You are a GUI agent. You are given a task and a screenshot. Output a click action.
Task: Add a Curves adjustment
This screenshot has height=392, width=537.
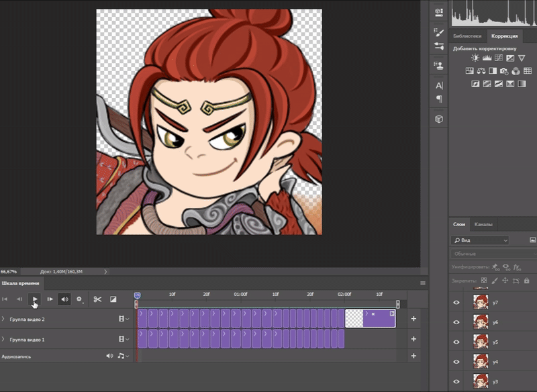click(498, 58)
